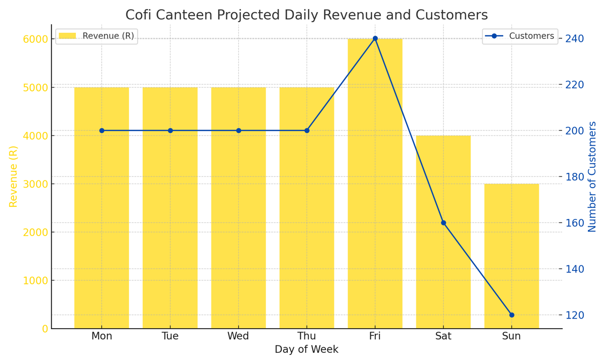Click the Thu x-axis tick label
The width and height of the screenshot is (607, 364).
(307, 336)
